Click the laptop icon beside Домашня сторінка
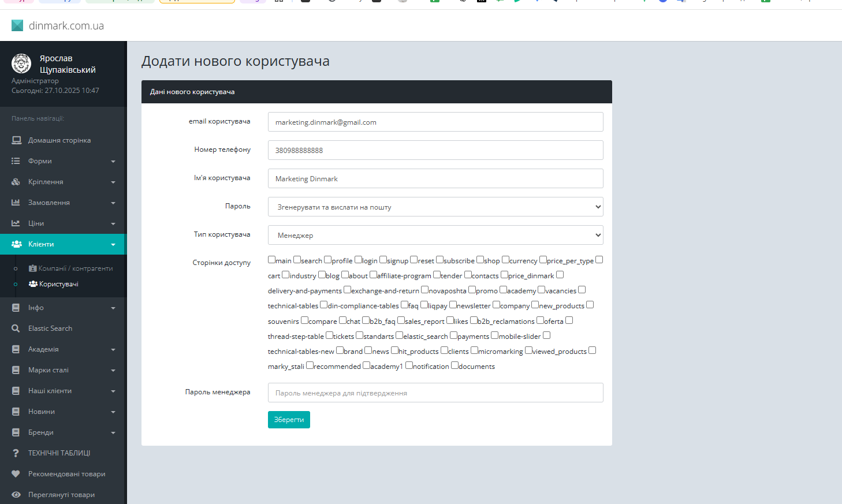This screenshot has height=504, width=842. 16,140
